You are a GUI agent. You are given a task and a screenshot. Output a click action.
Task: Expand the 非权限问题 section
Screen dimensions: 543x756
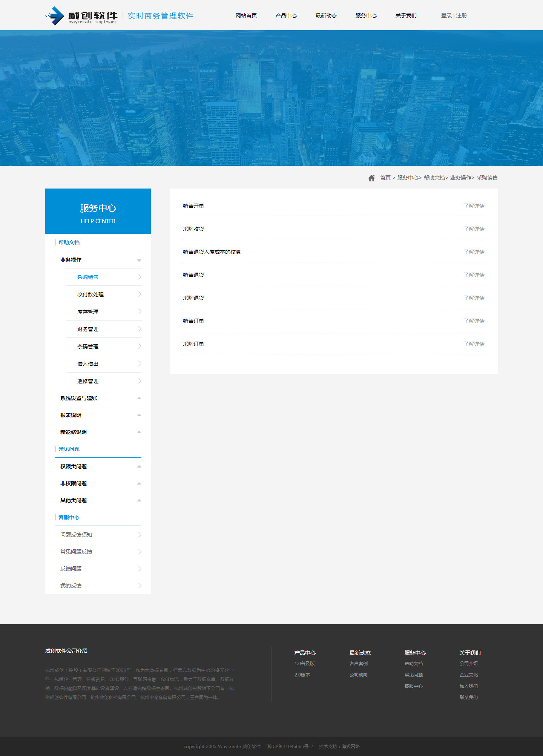(x=139, y=483)
